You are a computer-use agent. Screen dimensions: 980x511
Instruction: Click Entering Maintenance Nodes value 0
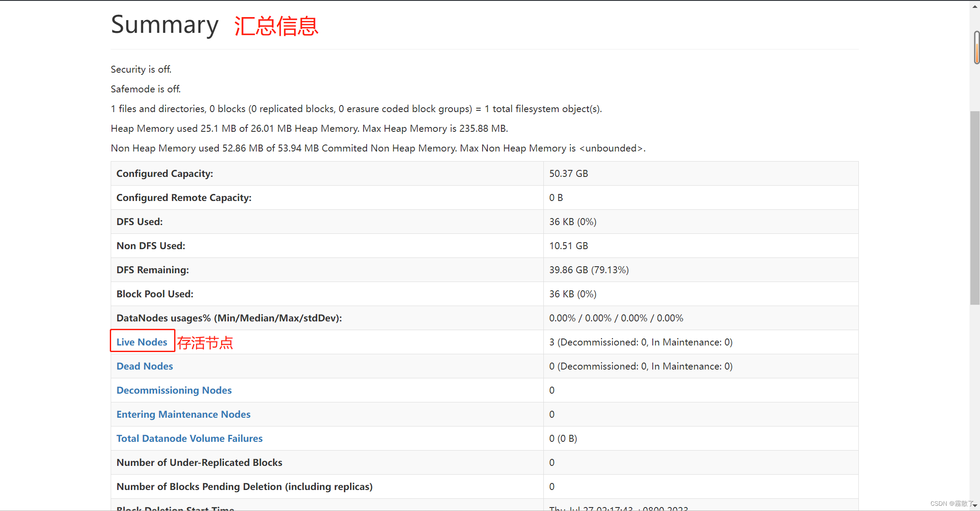click(552, 414)
